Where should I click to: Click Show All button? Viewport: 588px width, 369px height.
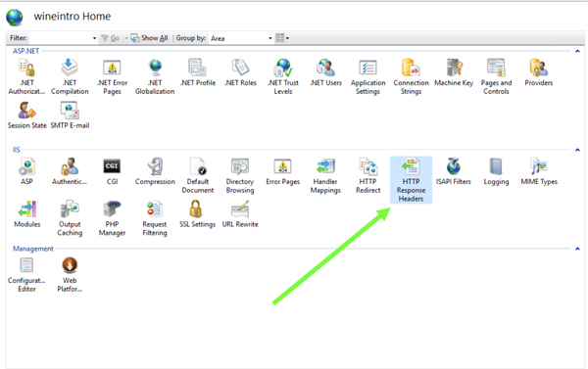pos(149,38)
